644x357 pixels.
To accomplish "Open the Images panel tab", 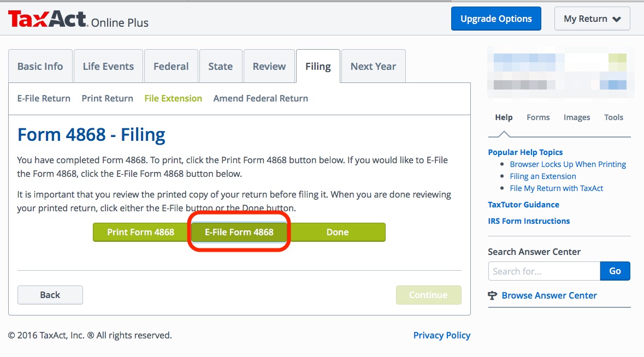I will [x=577, y=117].
